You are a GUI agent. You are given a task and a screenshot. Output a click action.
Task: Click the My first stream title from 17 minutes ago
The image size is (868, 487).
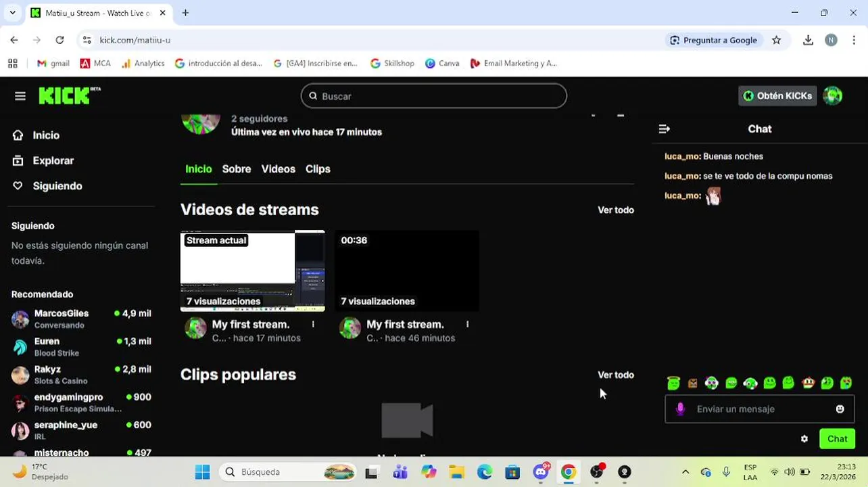pyautogui.click(x=251, y=325)
